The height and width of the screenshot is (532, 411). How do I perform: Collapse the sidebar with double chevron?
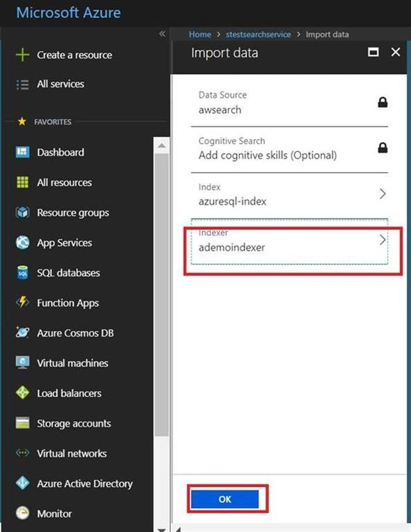click(163, 33)
